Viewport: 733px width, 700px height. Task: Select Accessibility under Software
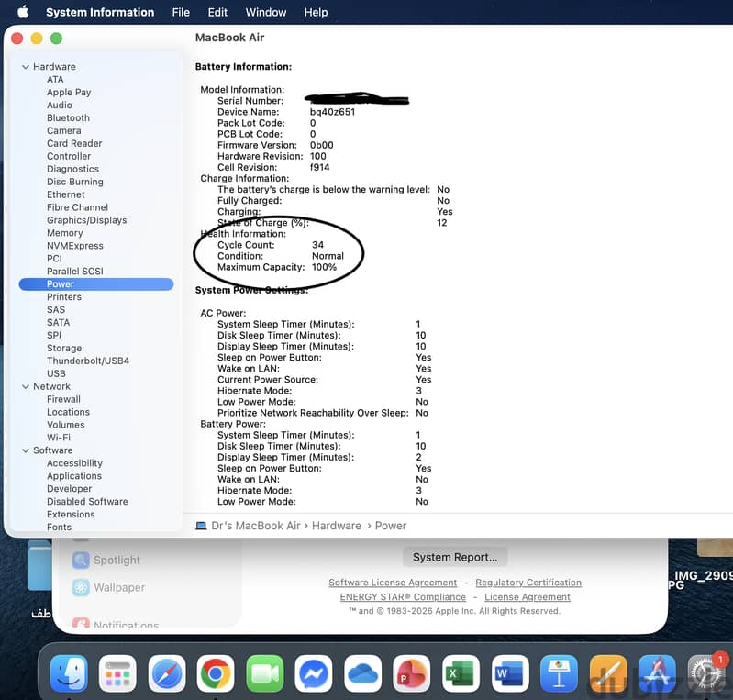pyautogui.click(x=74, y=463)
